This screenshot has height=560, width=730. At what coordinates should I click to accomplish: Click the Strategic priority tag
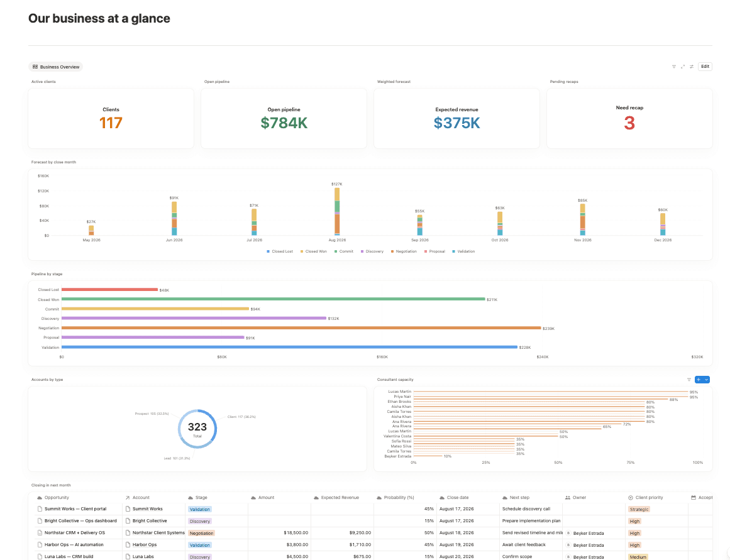(639, 509)
